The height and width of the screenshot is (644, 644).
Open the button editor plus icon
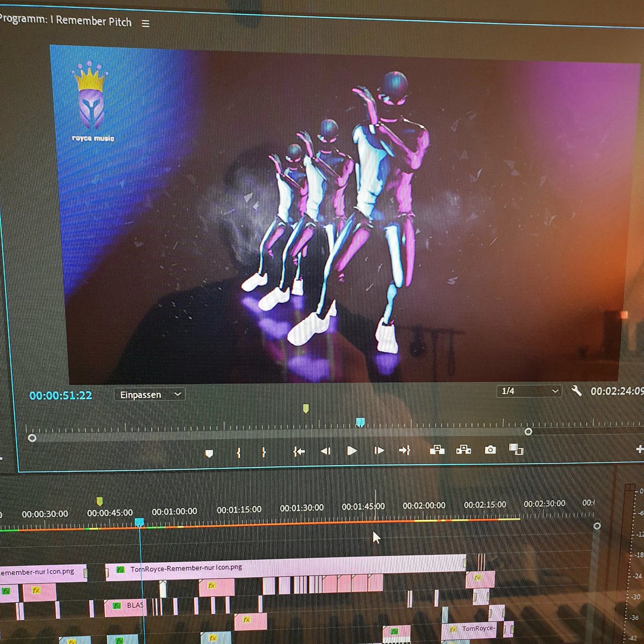tap(640, 449)
